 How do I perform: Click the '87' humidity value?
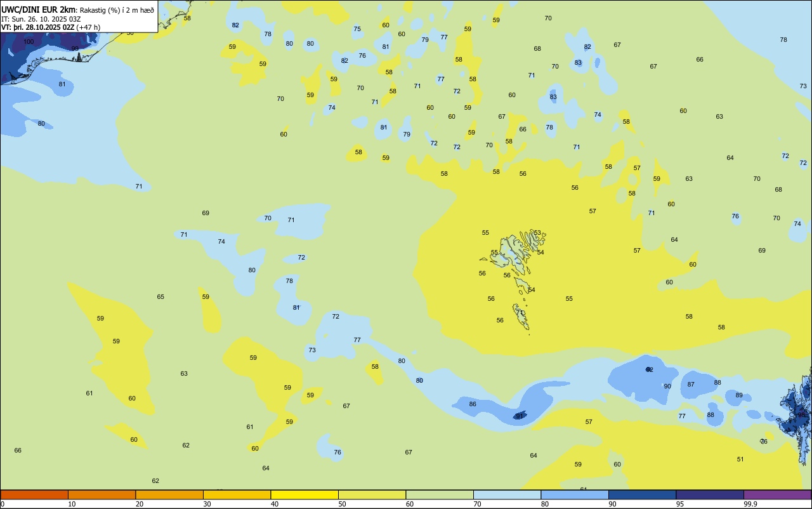(691, 385)
